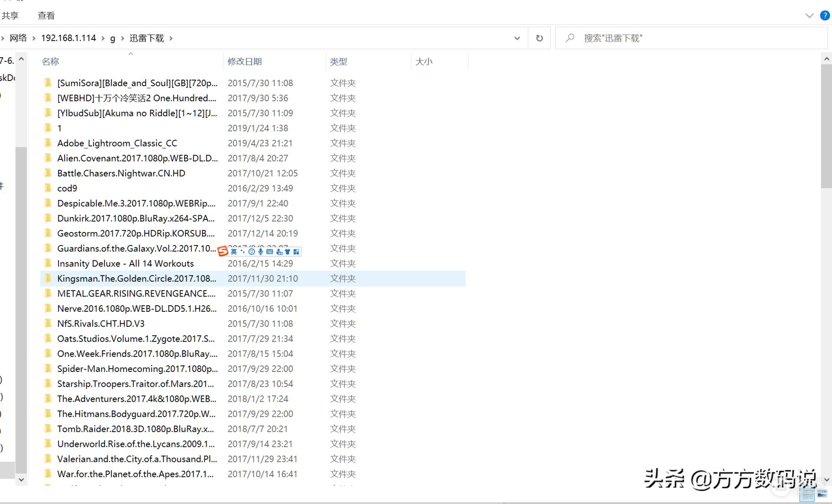Click date 2018/1/2 17:24 of The.Adventurers
This screenshot has height=504, width=832.
click(x=258, y=399)
